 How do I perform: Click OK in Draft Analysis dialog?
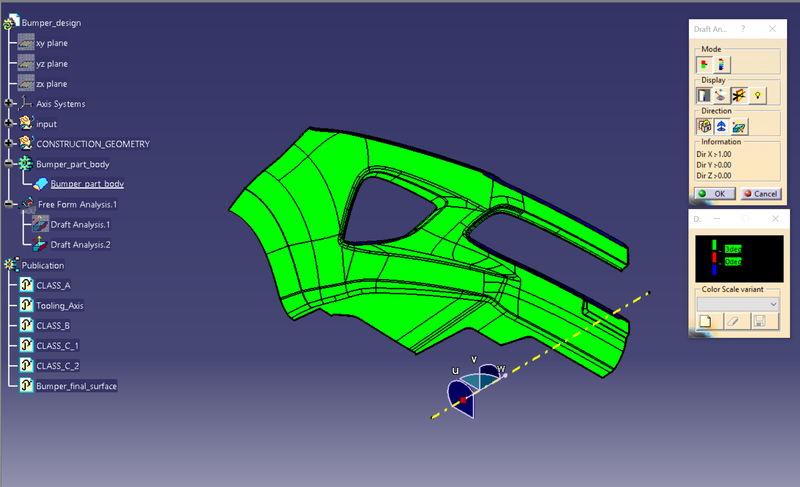713,194
